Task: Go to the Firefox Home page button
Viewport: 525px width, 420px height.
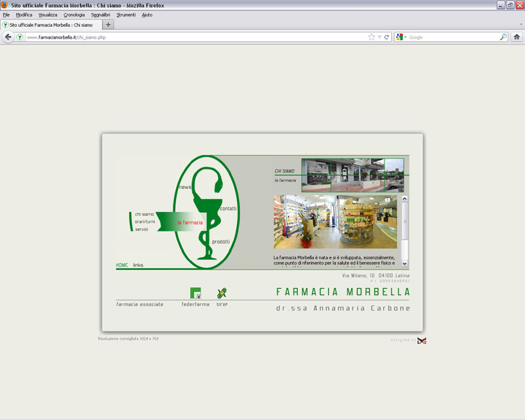Action: (x=516, y=37)
